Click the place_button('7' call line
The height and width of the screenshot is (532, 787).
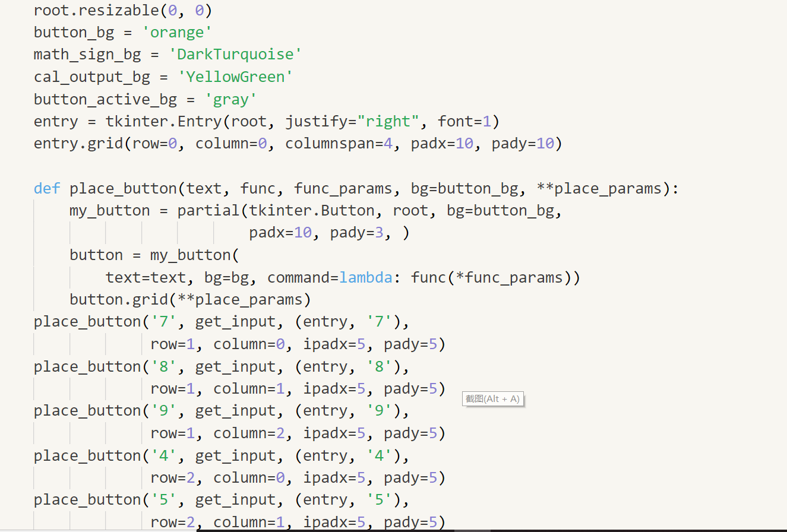222,322
